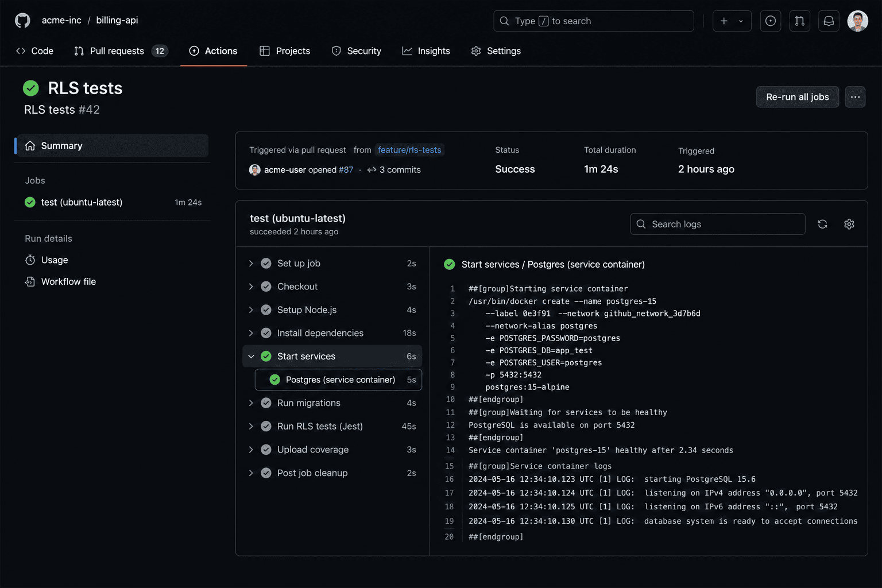
Task: Switch to the Pull requests tab
Action: pyautogui.click(x=121, y=51)
